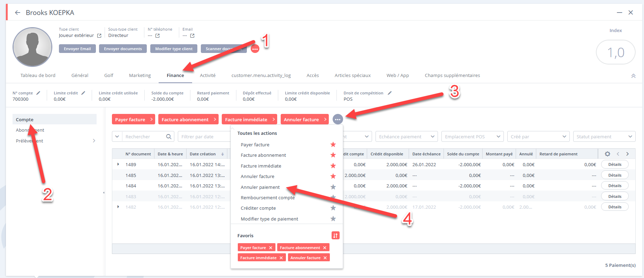Image resolution: width=644 pixels, height=278 pixels.
Task: Expand document row 1489
Action: click(x=118, y=164)
